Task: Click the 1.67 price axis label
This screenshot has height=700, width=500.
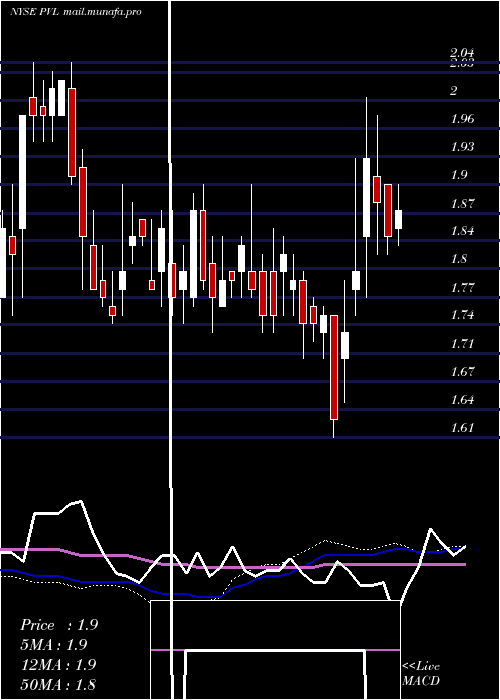Action: coord(462,371)
